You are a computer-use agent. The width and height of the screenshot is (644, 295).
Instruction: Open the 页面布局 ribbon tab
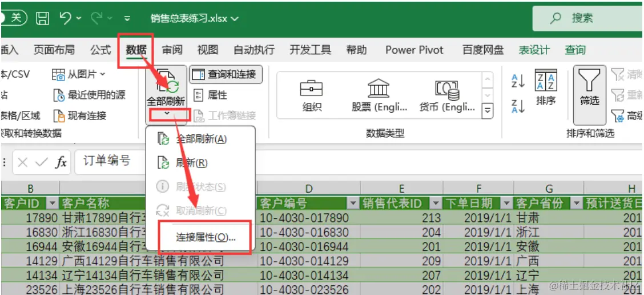pos(54,50)
